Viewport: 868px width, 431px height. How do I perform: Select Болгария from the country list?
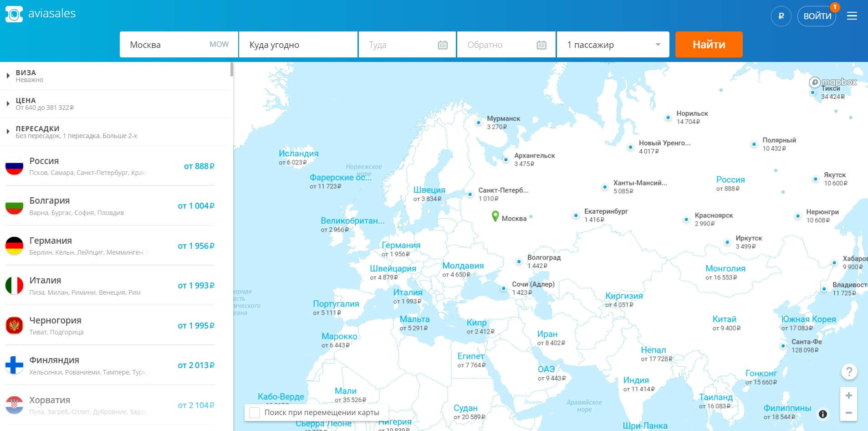click(109, 206)
